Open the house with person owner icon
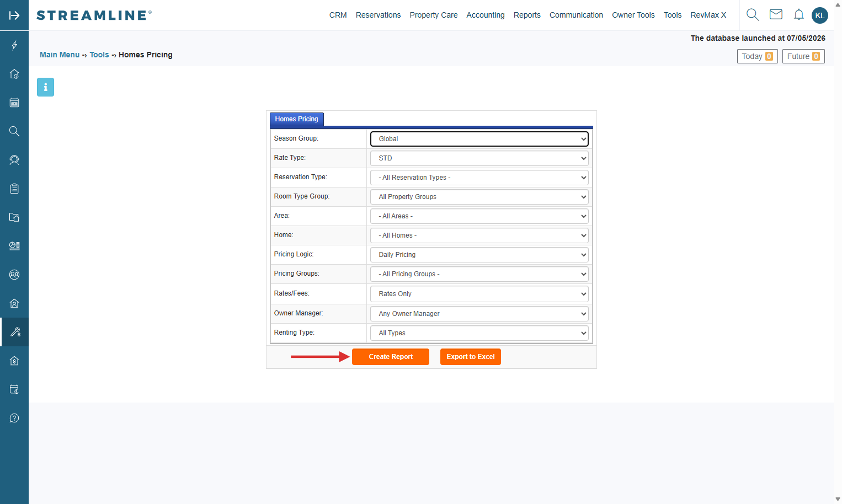The image size is (842, 504). tap(14, 303)
